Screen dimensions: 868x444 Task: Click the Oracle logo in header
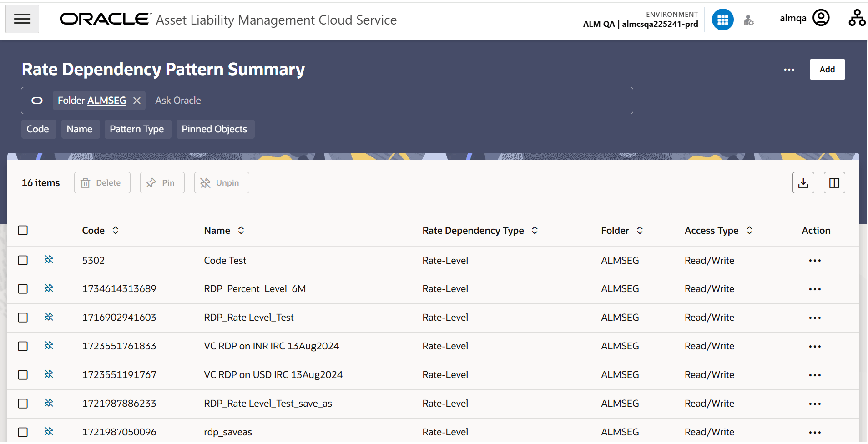pos(106,19)
